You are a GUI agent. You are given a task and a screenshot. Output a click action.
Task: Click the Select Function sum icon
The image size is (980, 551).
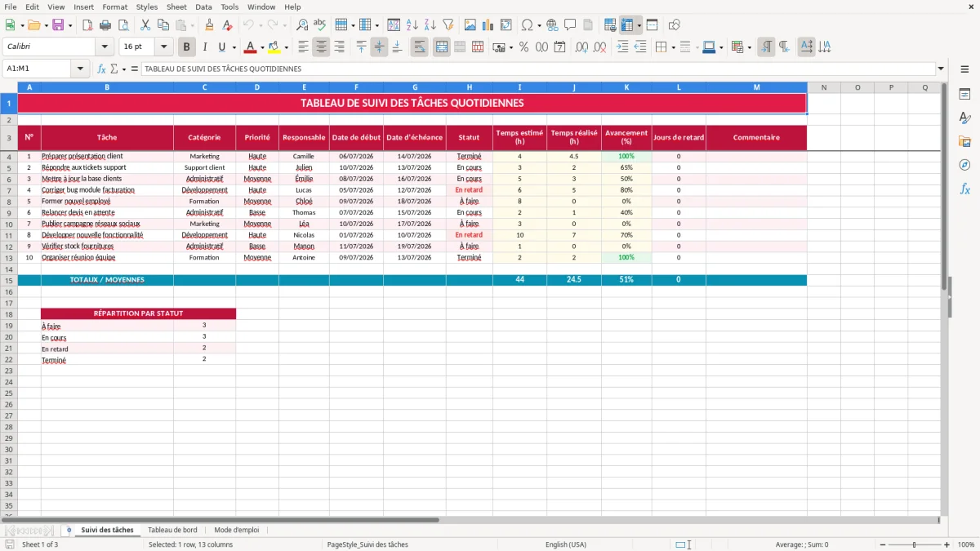click(x=114, y=69)
